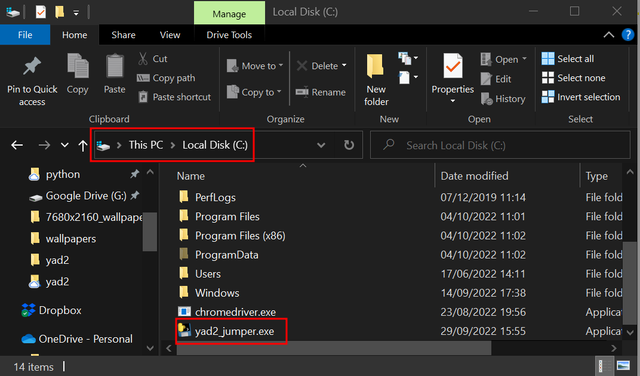Select the ProgramData folder
This screenshot has height=376, width=640.
pyautogui.click(x=227, y=255)
